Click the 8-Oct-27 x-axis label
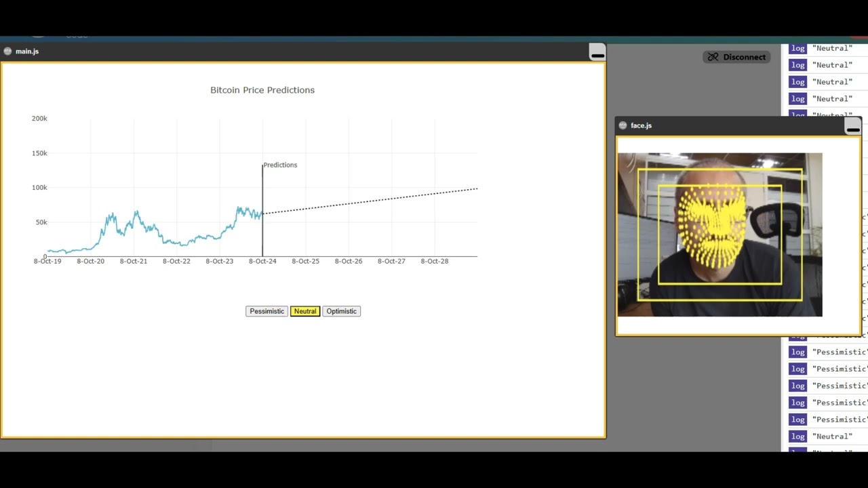The height and width of the screenshot is (488, 868). [391, 261]
